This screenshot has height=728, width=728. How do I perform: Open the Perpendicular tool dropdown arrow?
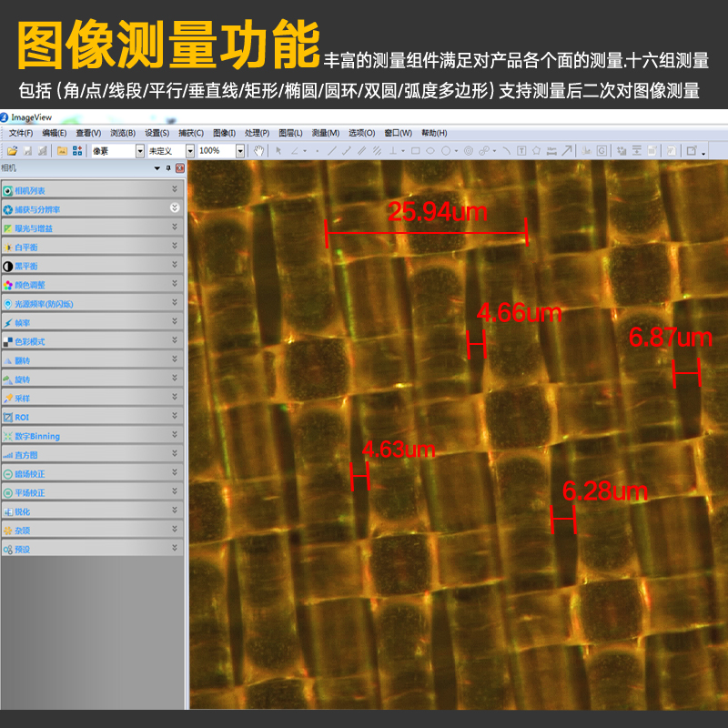pos(403,151)
